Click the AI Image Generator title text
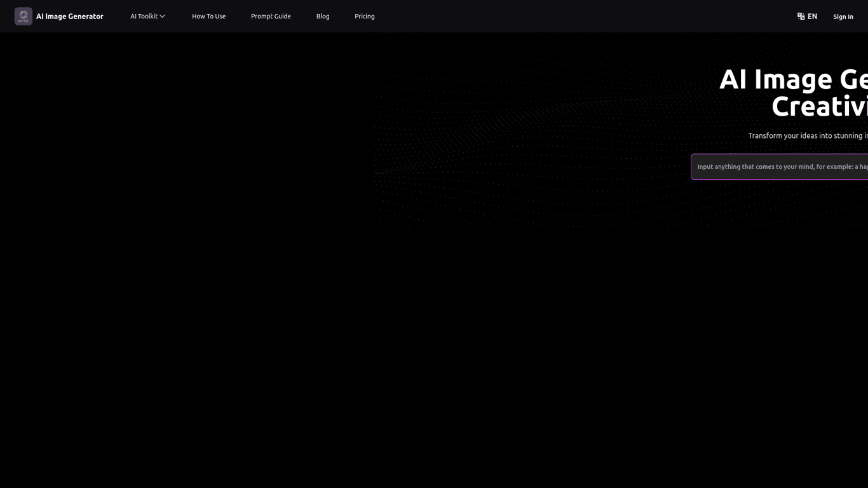 pyautogui.click(x=69, y=16)
